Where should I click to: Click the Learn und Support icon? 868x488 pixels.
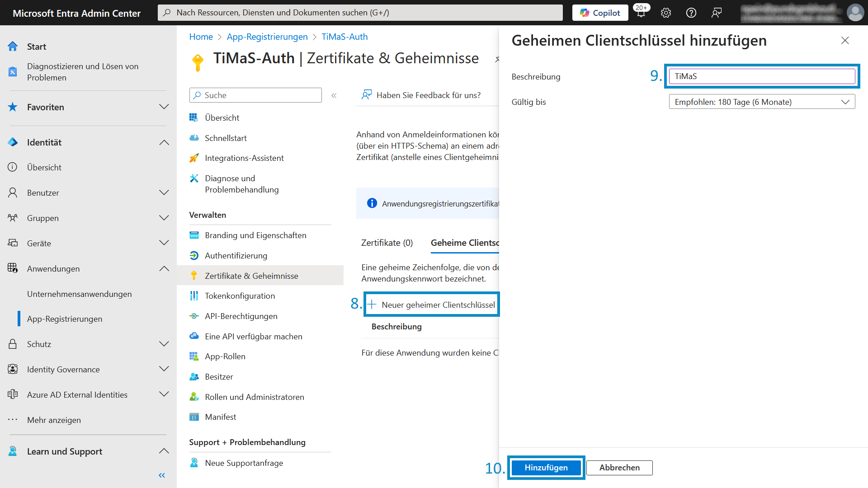13,451
